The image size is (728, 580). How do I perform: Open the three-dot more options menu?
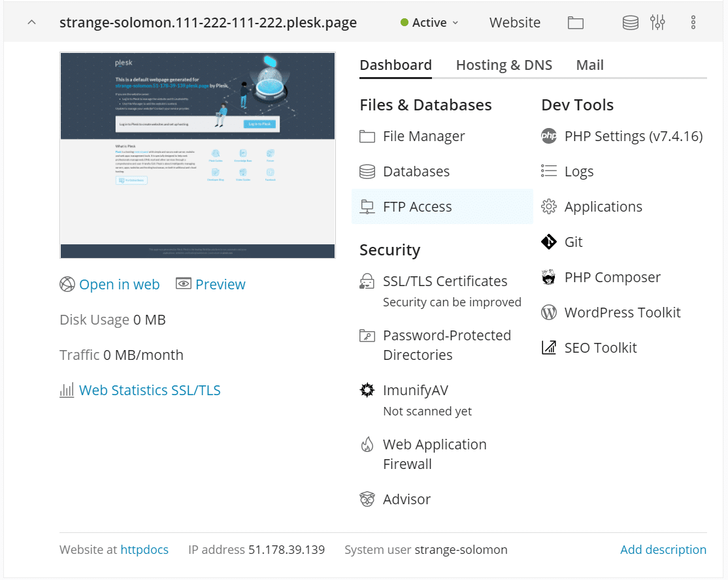point(693,23)
